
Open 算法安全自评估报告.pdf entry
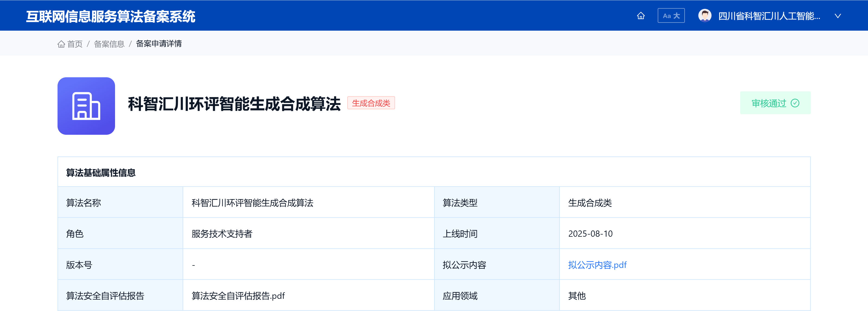[x=238, y=296]
